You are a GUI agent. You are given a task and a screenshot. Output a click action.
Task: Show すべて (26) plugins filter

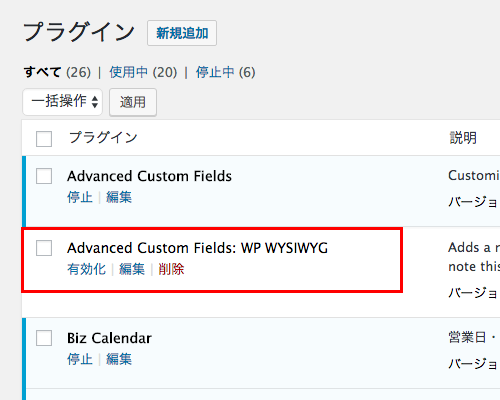click(57, 72)
